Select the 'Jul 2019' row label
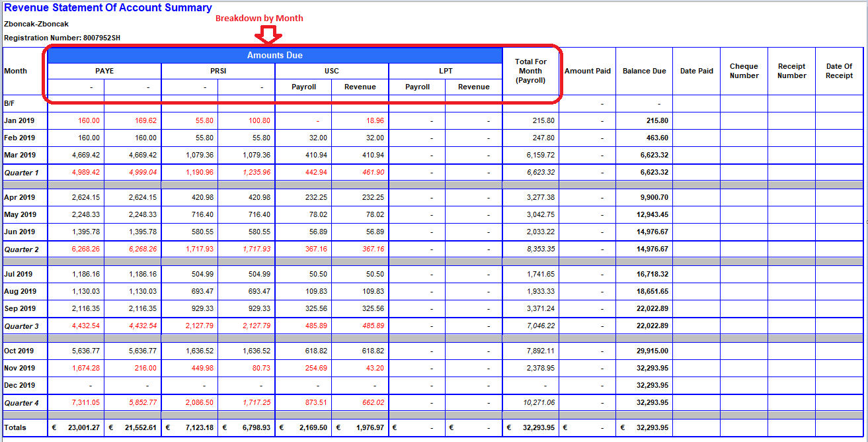Screen dimensions: 868x442 click(19, 274)
